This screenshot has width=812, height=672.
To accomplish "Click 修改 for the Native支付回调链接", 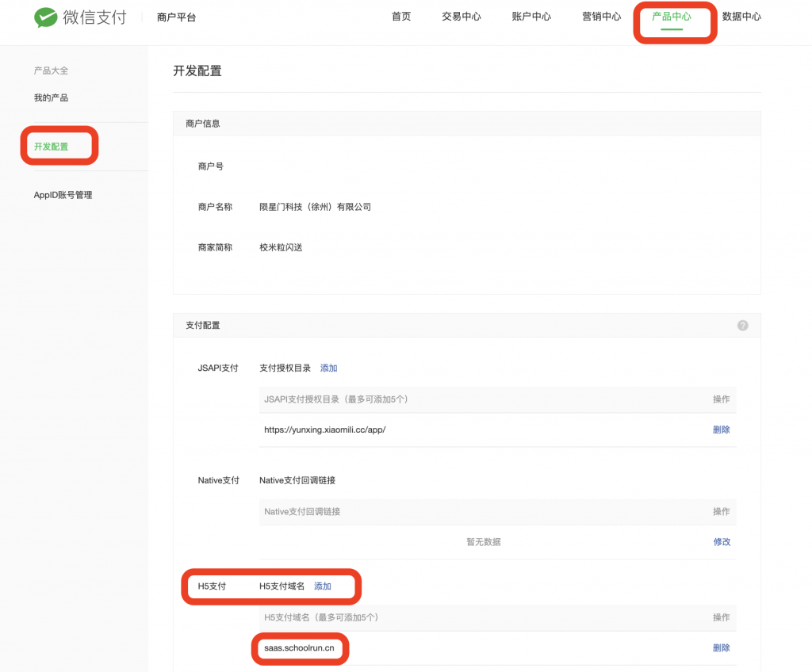I will point(722,541).
